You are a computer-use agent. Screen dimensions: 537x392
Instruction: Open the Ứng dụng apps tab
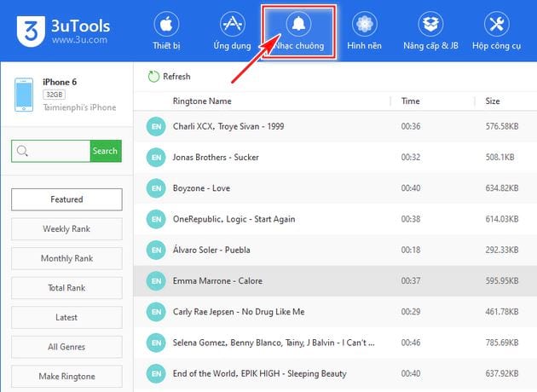[232, 32]
